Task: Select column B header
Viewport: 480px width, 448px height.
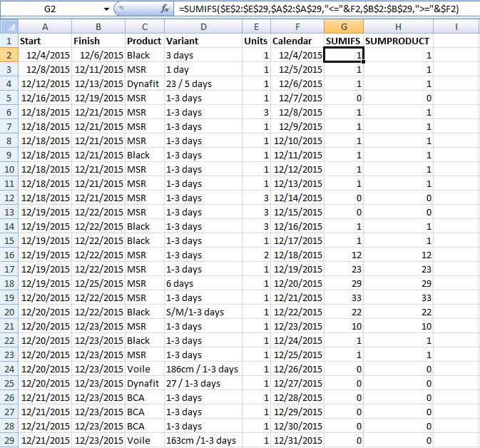Action: pyautogui.click(x=98, y=26)
